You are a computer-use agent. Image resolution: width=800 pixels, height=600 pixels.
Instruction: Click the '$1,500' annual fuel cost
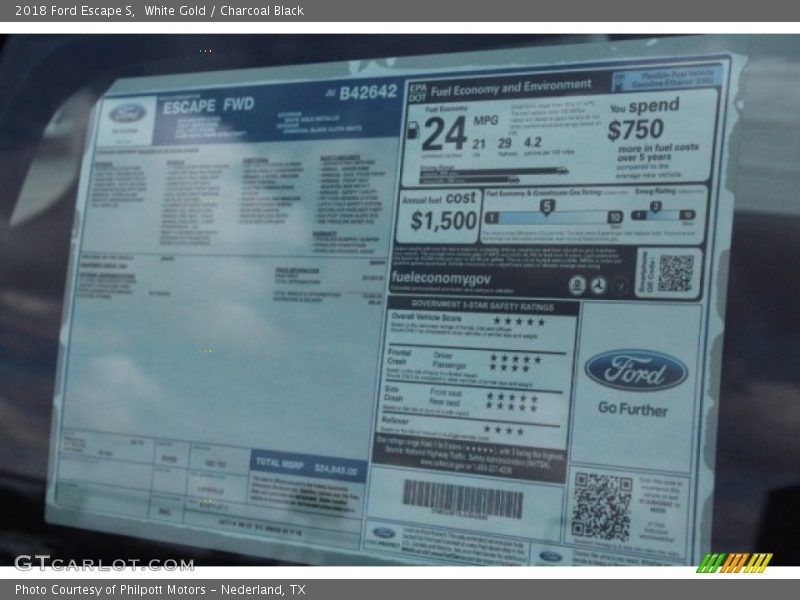443,221
